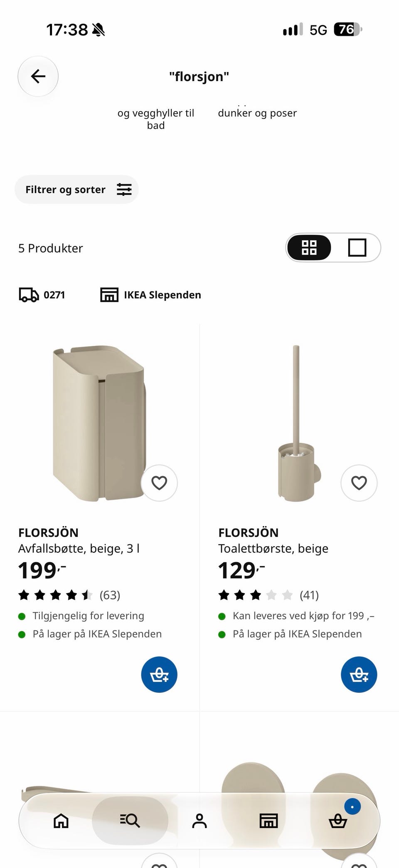This screenshot has width=399, height=868.
Task: Open Filtrer og sorter options
Action: 76,189
